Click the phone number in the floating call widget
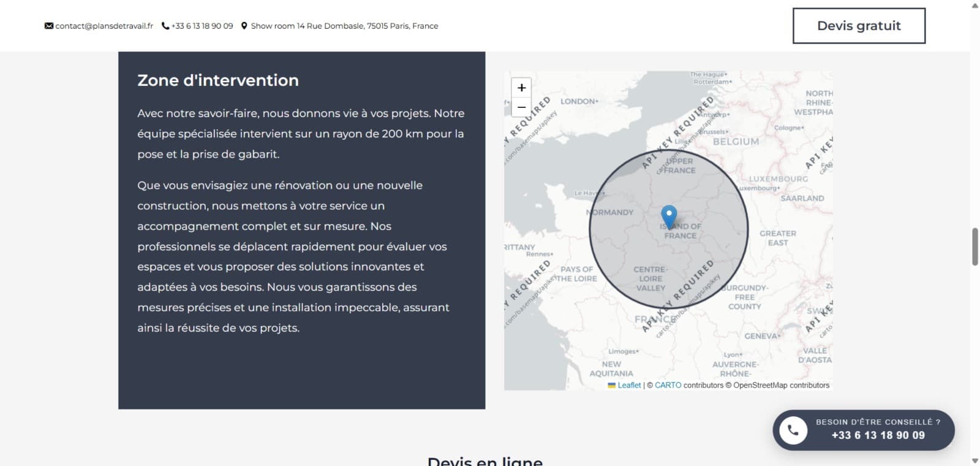980x466 pixels. pyautogui.click(x=878, y=435)
